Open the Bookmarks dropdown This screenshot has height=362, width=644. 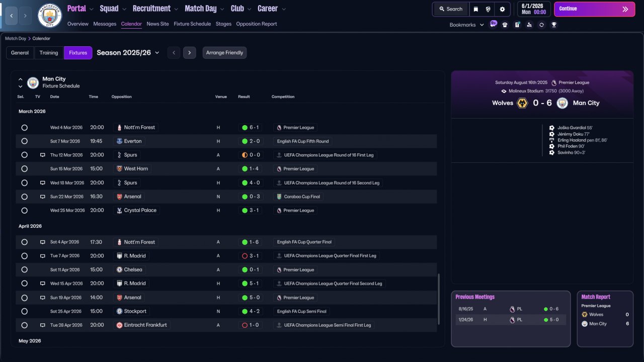point(466,25)
